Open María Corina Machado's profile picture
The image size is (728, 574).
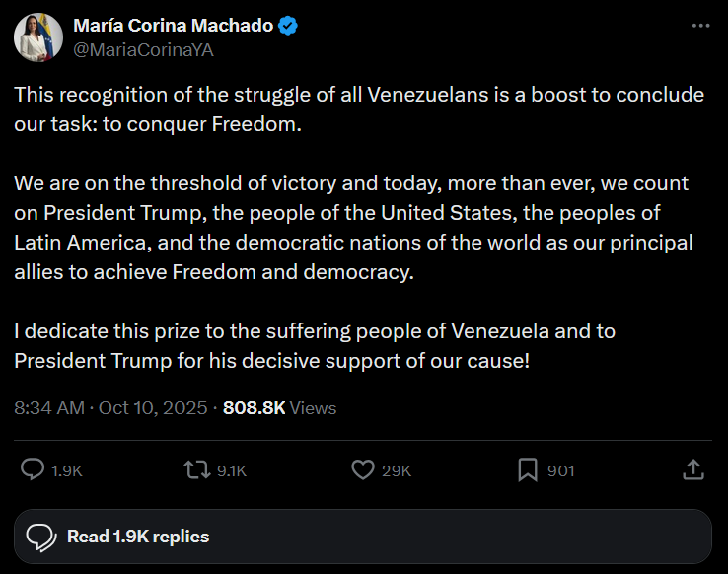(38, 37)
